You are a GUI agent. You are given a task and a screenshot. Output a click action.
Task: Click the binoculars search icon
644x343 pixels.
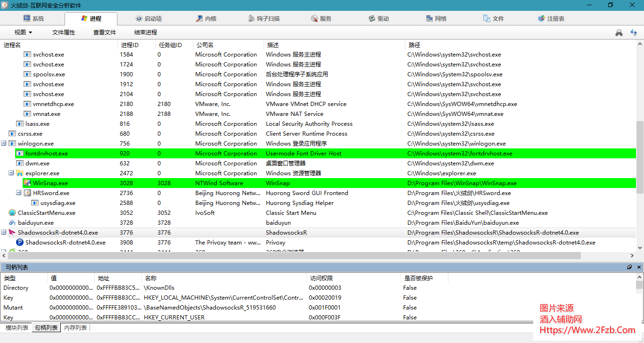pos(619,33)
